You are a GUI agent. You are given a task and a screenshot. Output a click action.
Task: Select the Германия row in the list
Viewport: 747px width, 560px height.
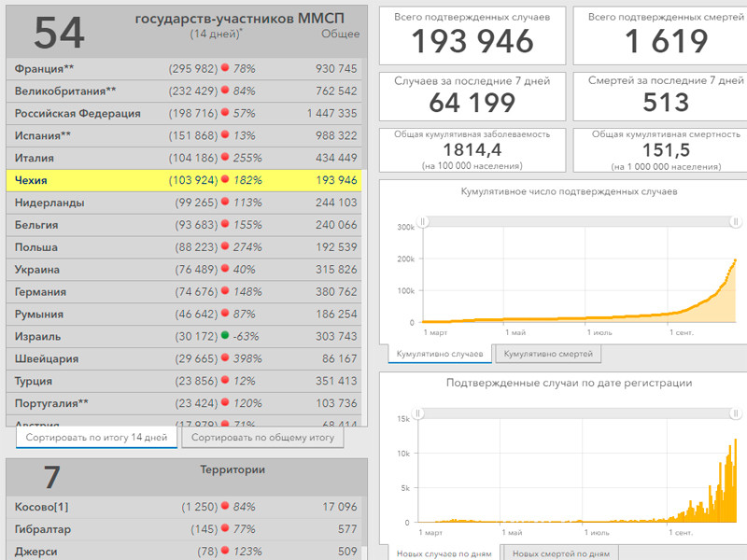[x=39, y=291]
